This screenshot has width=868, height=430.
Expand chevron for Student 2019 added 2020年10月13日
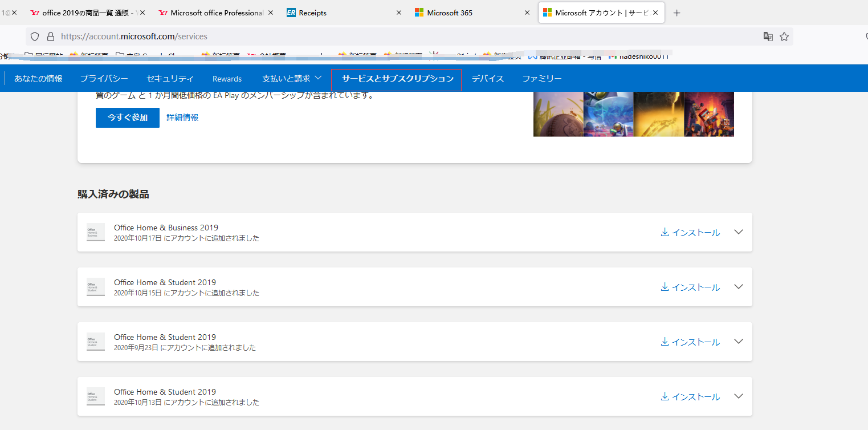pyautogui.click(x=739, y=396)
